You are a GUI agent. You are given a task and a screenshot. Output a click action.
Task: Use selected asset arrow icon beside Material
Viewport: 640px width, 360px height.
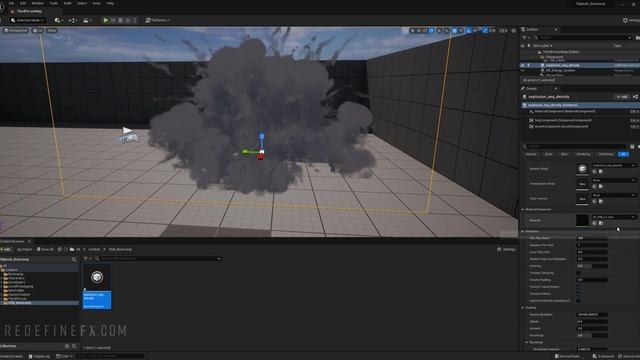pyautogui.click(x=594, y=223)
